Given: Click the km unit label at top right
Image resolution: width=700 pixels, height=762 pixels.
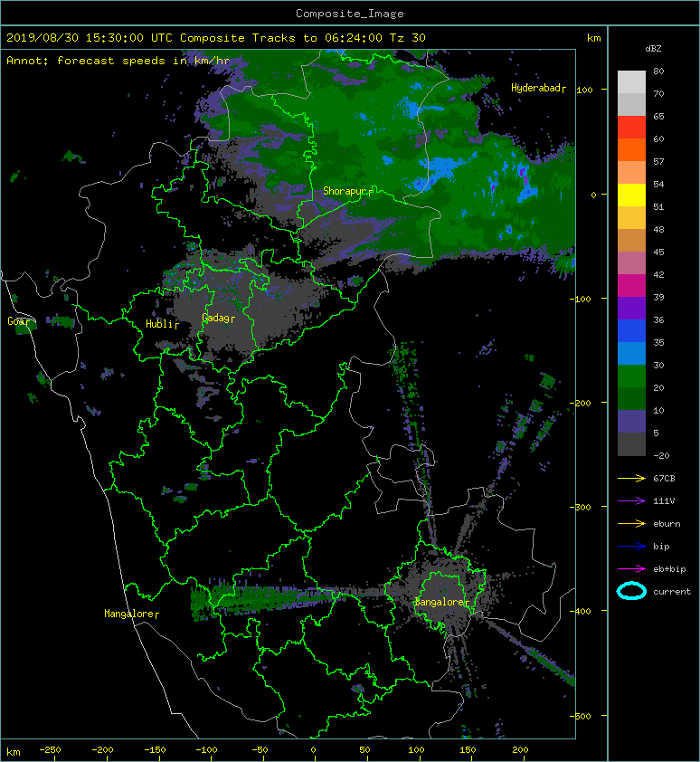Looking at the screenshot, I should (593, 38).
